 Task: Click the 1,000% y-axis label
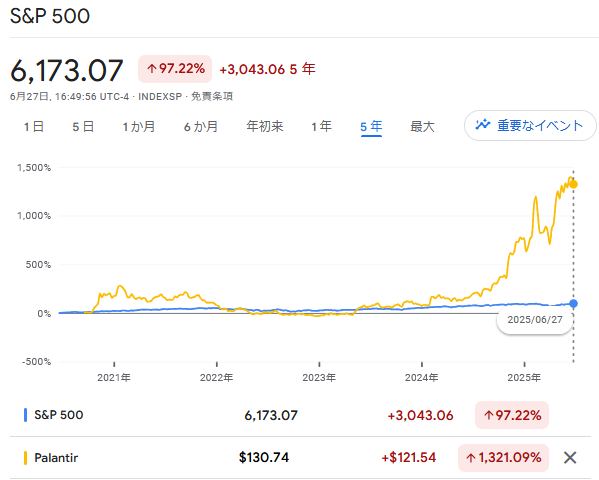coord(34,216)
